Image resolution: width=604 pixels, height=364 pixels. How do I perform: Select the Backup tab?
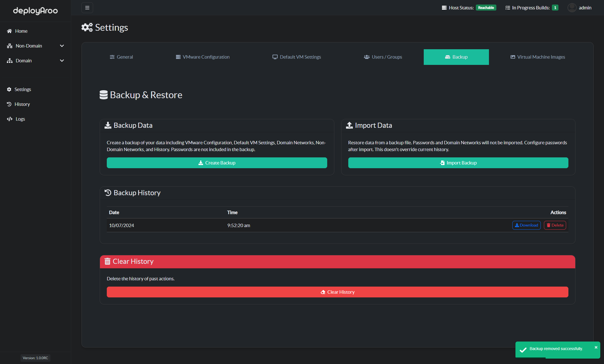click(x=456, y=57)
